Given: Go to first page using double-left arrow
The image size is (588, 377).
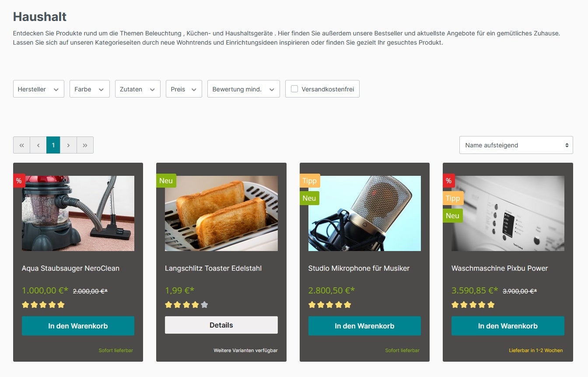Looking at the screenshot, I should (x=21, y=145).
